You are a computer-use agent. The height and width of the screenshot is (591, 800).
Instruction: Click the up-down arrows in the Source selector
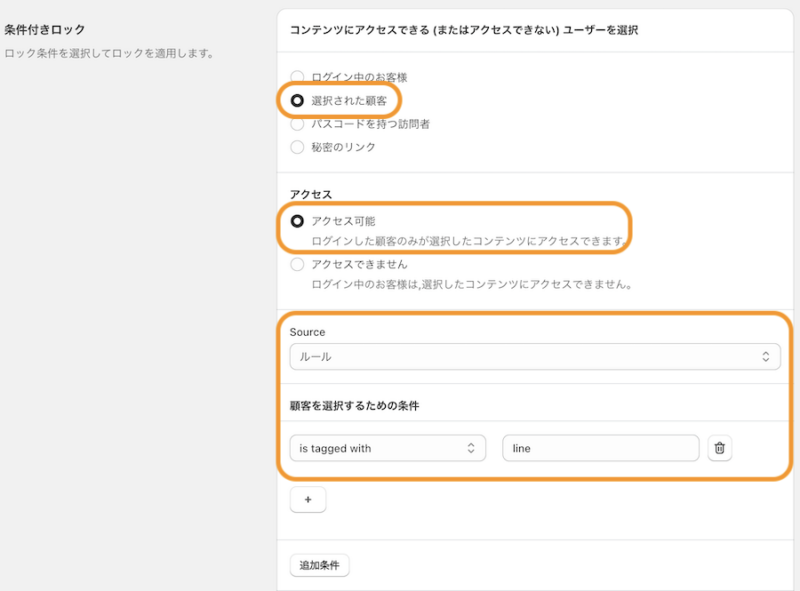pyautogui.click(x=765, y=357)
